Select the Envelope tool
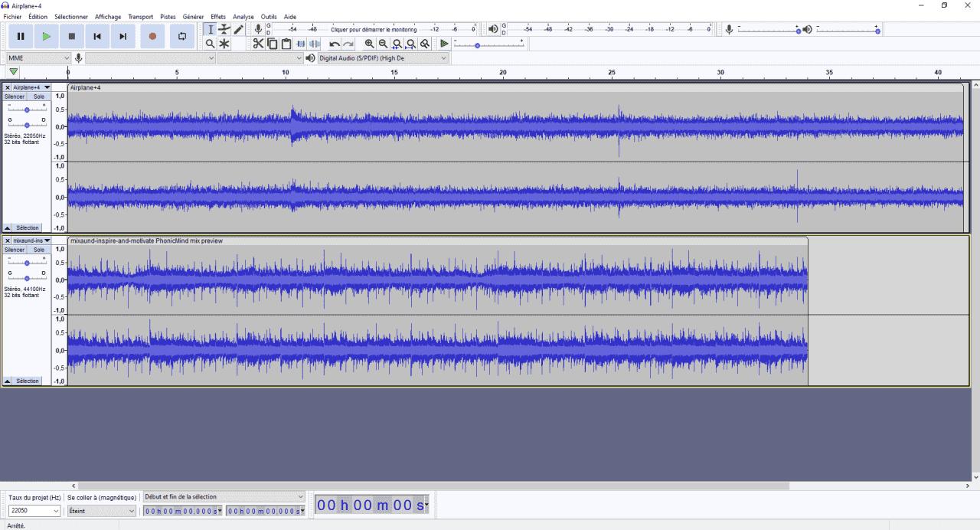 pos(224,29)
